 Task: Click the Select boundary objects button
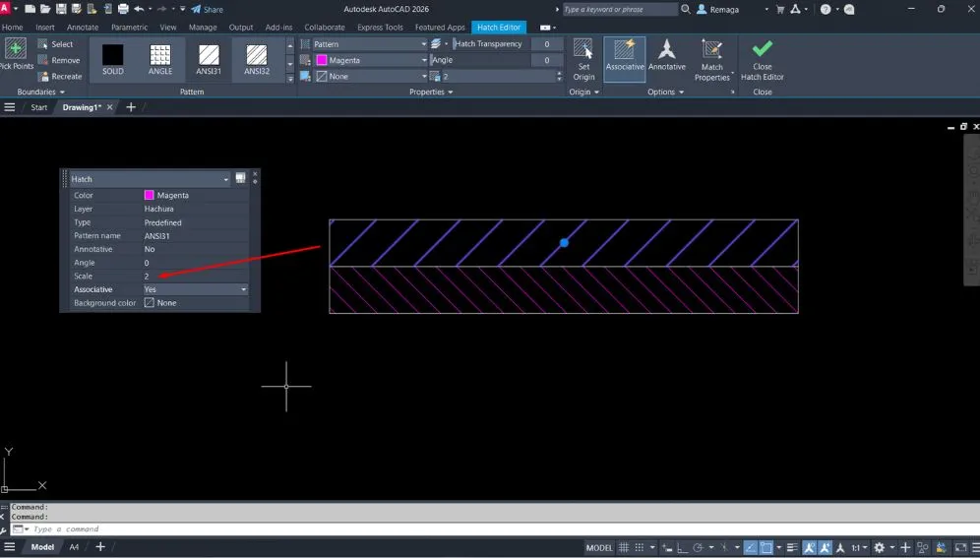pyautogui.click(x=56, y=44)
